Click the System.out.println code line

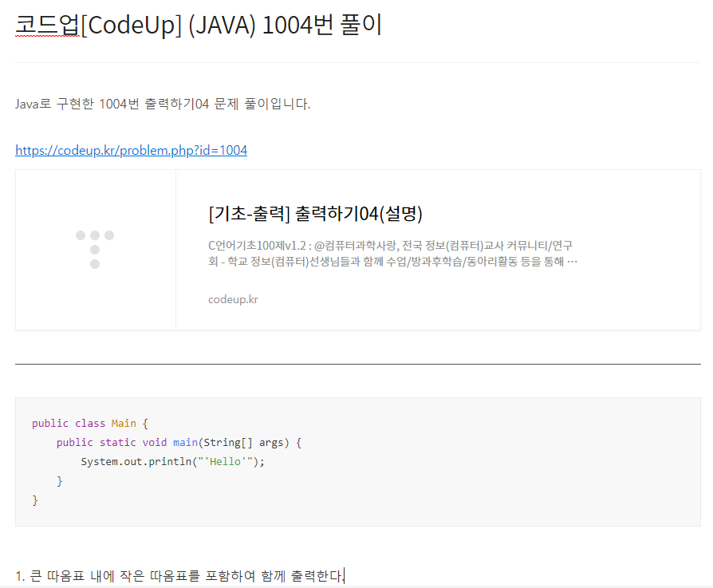point(172,462)
